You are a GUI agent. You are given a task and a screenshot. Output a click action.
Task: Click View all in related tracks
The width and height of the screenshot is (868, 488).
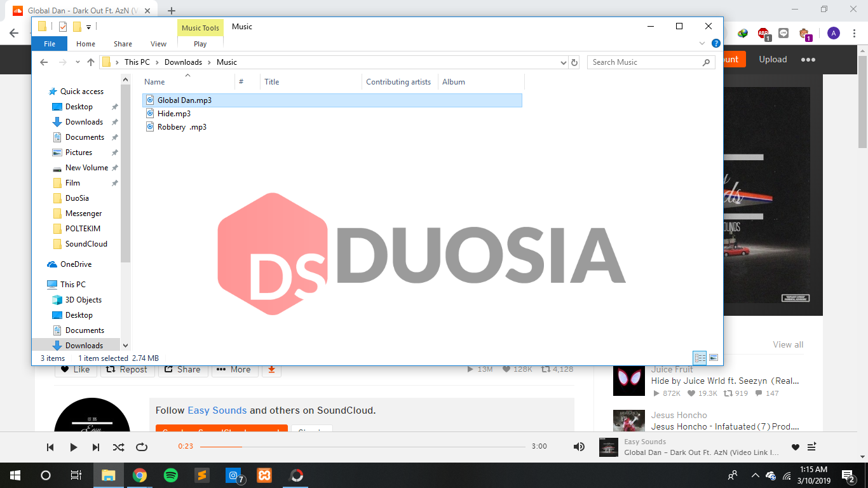[788, 344]
